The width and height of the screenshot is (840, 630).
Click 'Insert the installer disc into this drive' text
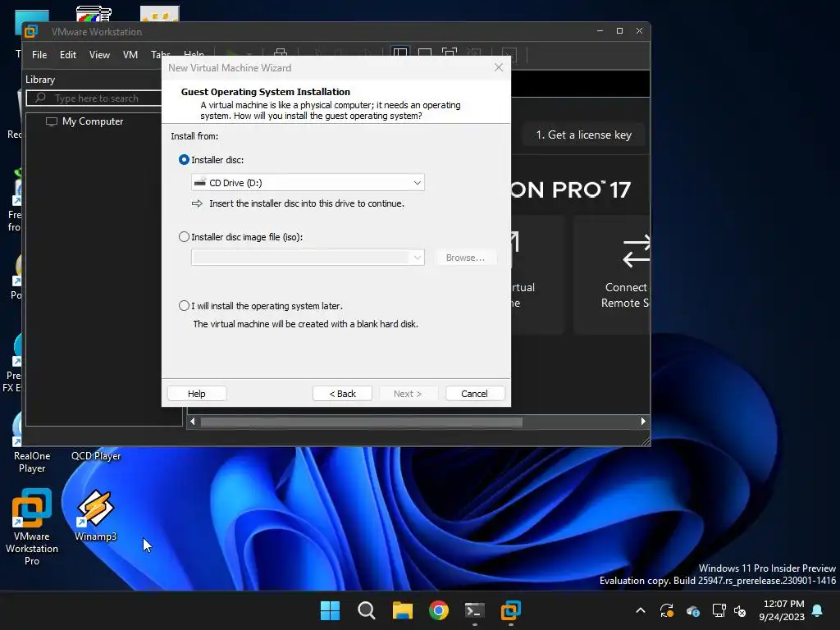[307, 203]
